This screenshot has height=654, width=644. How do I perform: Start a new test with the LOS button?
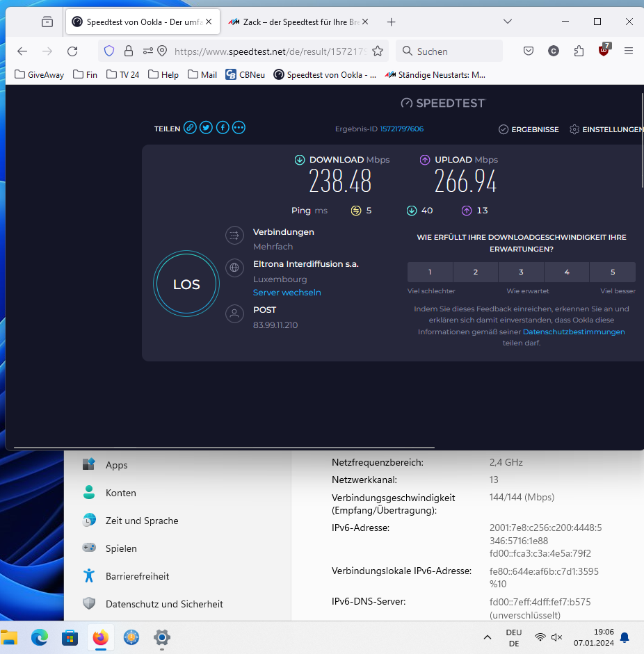[x=186, y=284]
